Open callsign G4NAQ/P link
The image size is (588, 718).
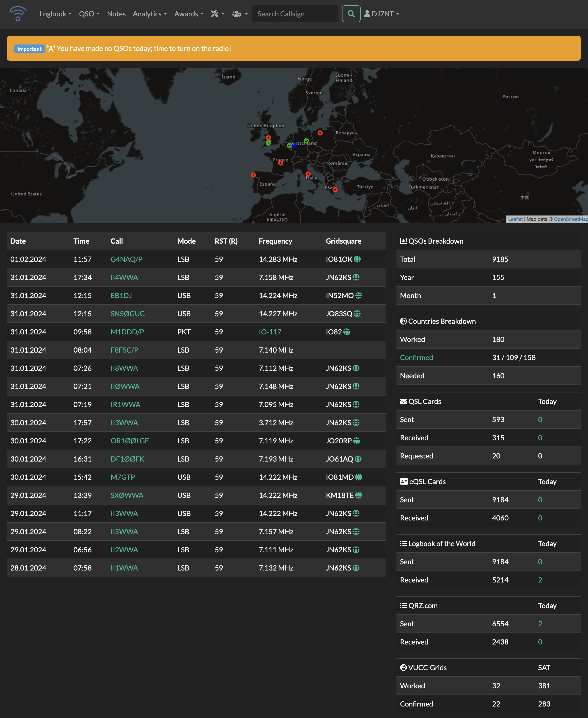click(x=126, y=259)
